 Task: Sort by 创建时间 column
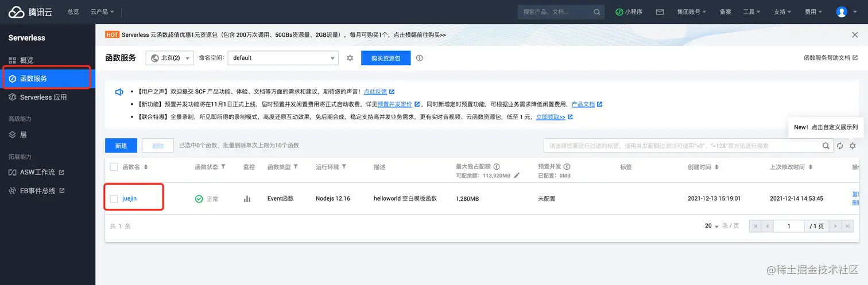point(716,167)
